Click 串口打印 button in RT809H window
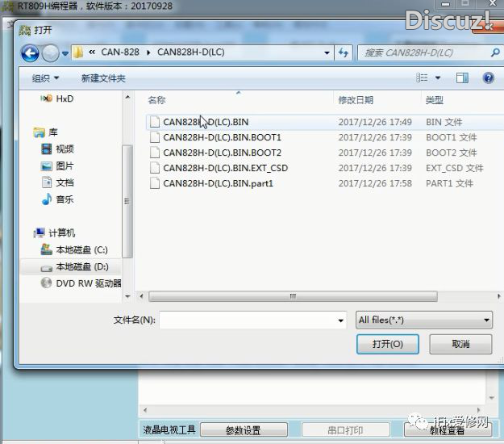Viewport: 504px width, 444px height. (x=345, y=429)
